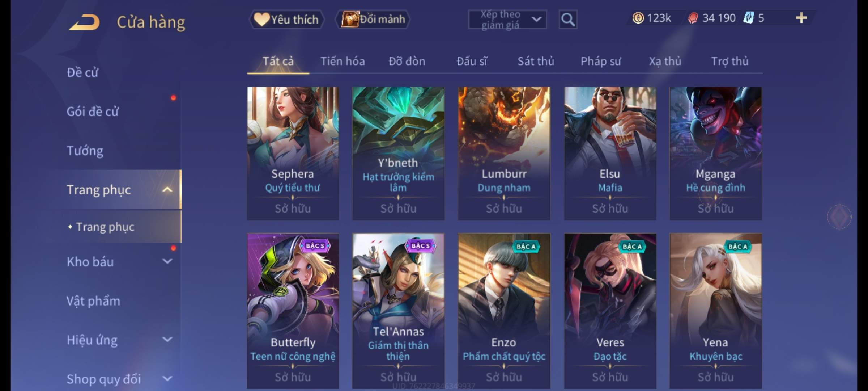Image resolution: width=868 pixels, height=391 pixels.
Task: Expand the Hiệu ứng sidebar section
Action: 167,339
